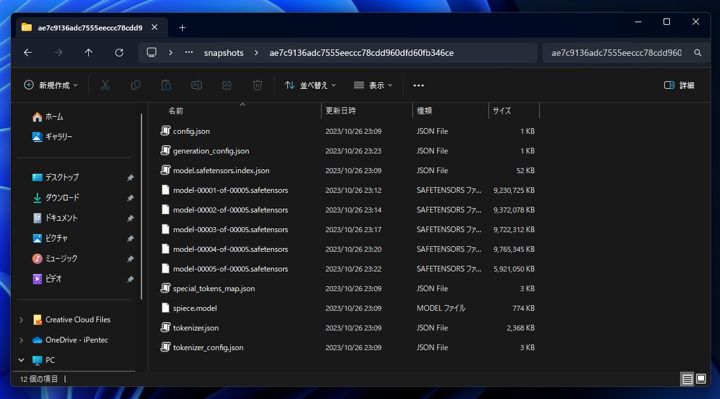The image size is (720, 399).
Task: Click the search magnifier icon
Action: (698, 53)
